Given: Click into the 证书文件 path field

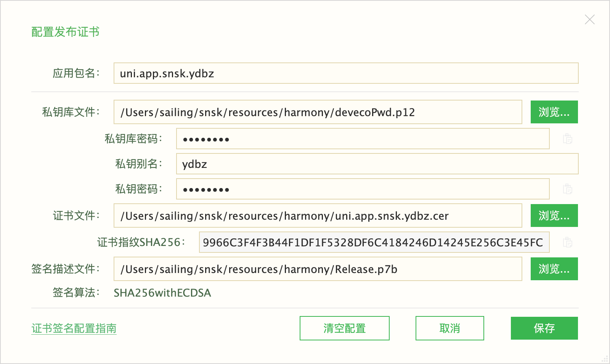Looking at the screenshot, I should [318, 216].
